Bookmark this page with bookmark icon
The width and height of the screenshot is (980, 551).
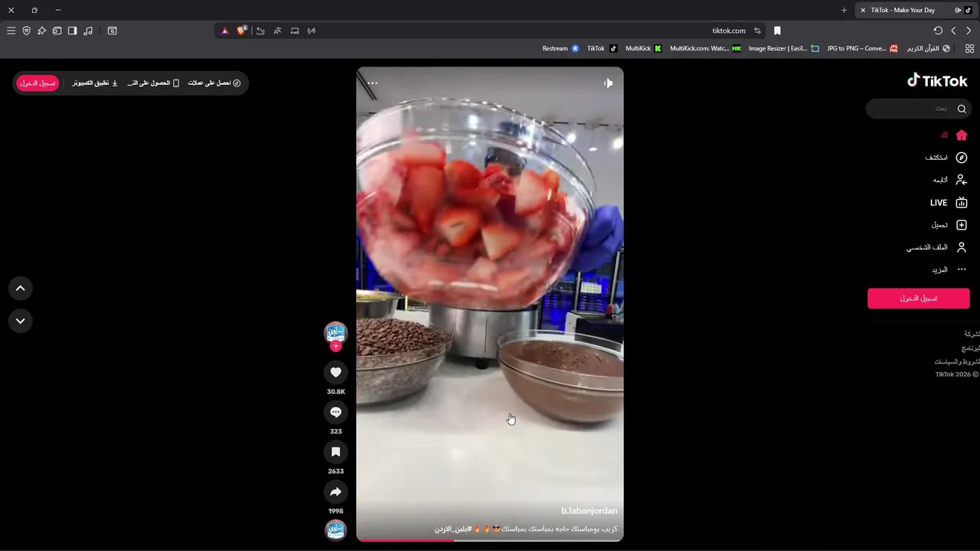point(777,31)
